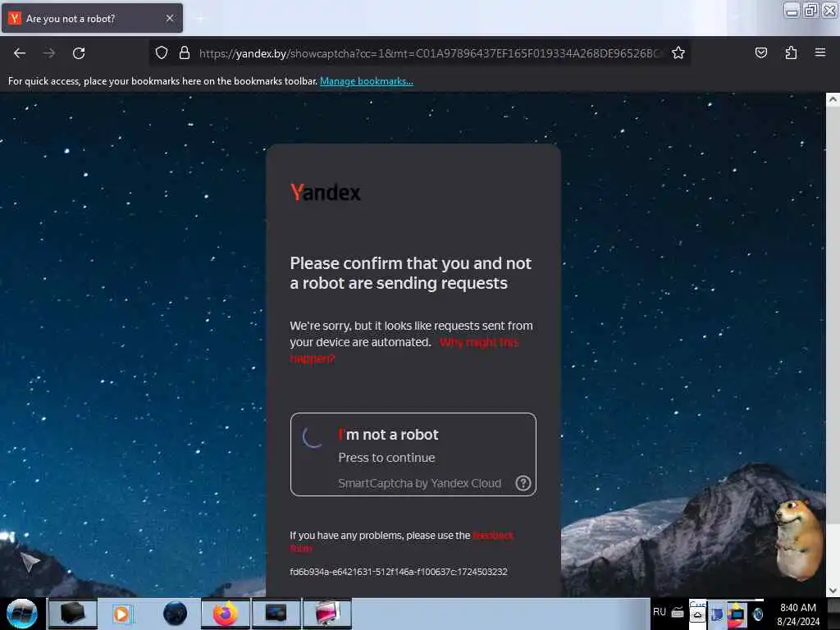Image resolution: width=840 pixels, height=630 pixels.
Task: Click the colorful monitor tray icon
Action: coord(737,614)
